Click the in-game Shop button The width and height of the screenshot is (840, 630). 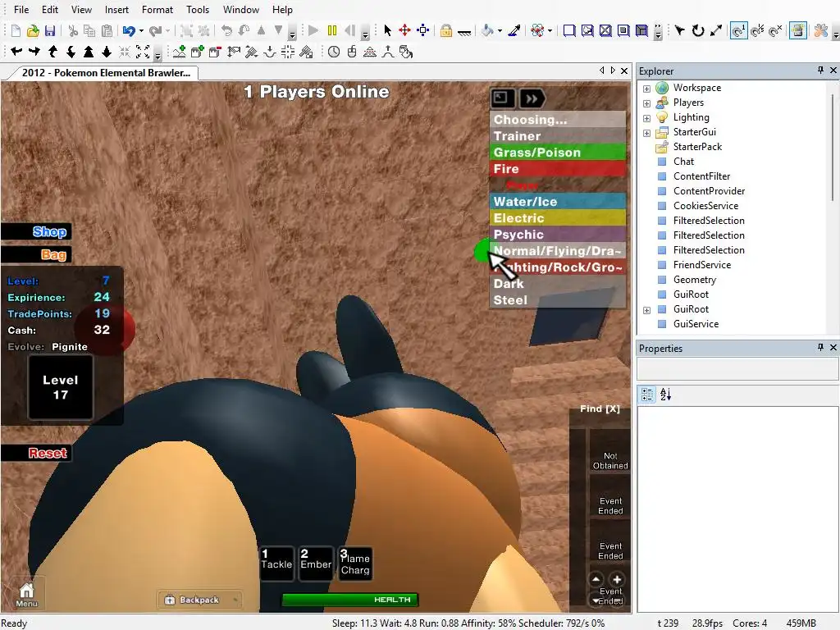pos(36,231)
